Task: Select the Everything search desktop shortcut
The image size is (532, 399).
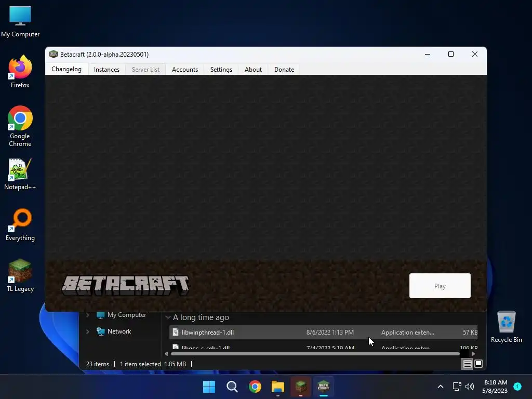Action: coord(20,224)
